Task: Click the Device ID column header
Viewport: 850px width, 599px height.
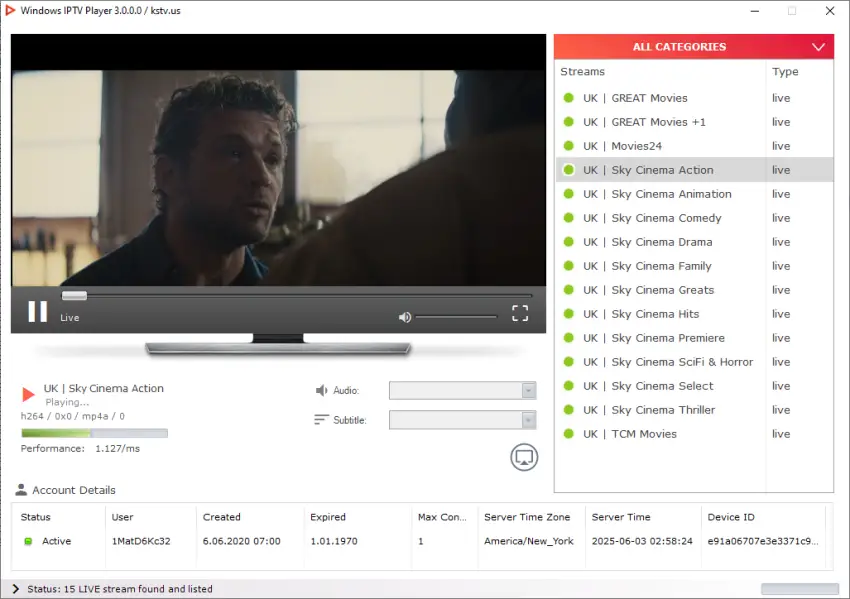Action: [731, 517]
